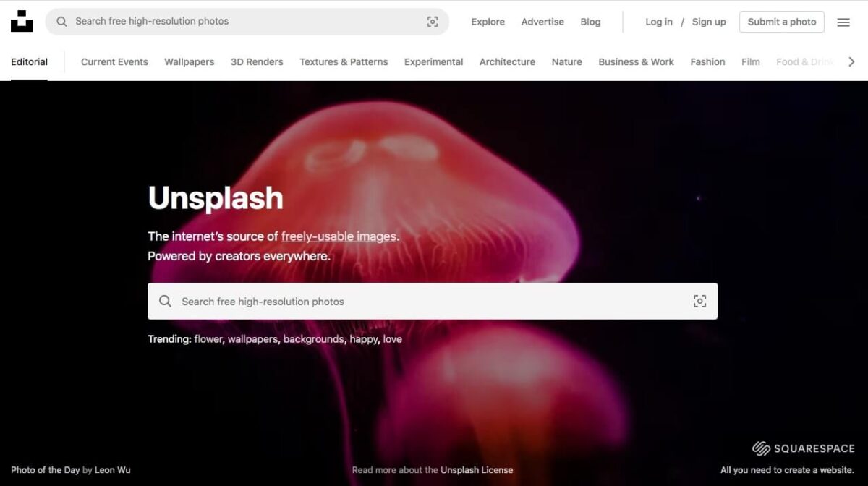Open the Nature category
Screen dimensions: 868x486
tap(567, 62)
